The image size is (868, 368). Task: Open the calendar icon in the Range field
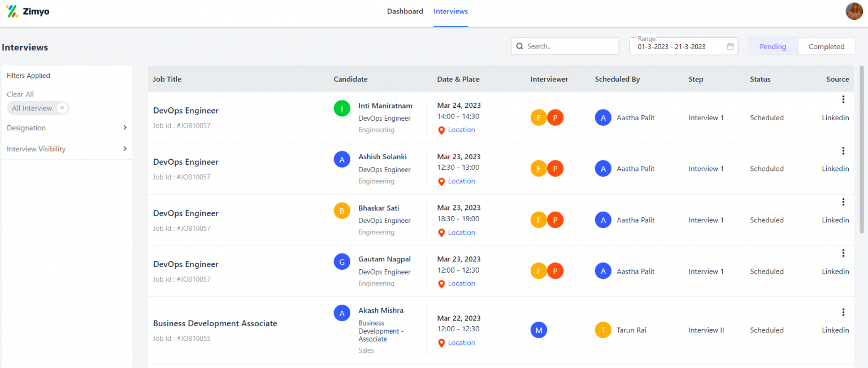[x=731, y=46]
